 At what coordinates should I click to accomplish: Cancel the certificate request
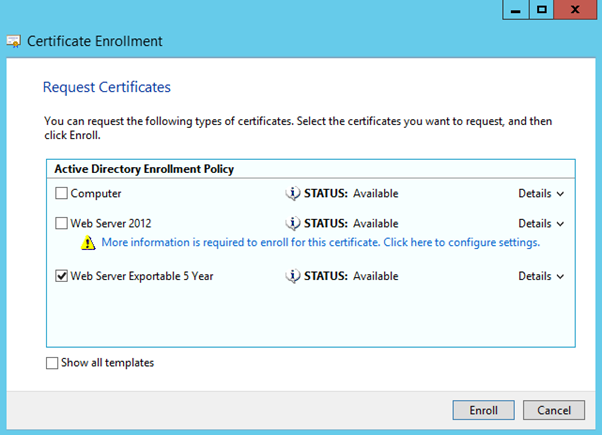coord(553,410)
